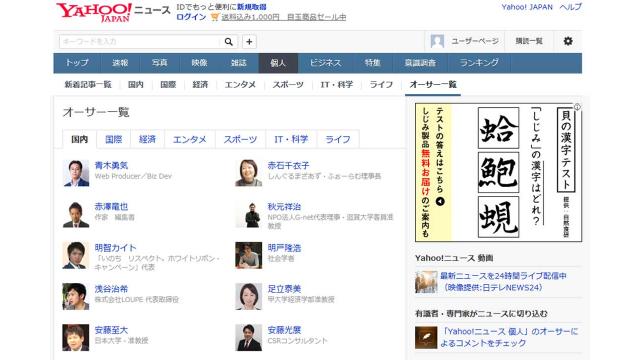
Task: Open the ヘルプ link
Action: [x=571, y=7]
